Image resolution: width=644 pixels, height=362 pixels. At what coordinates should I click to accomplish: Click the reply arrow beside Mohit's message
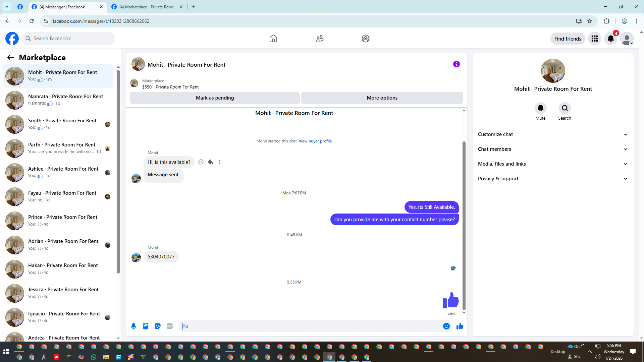(210, 162)
